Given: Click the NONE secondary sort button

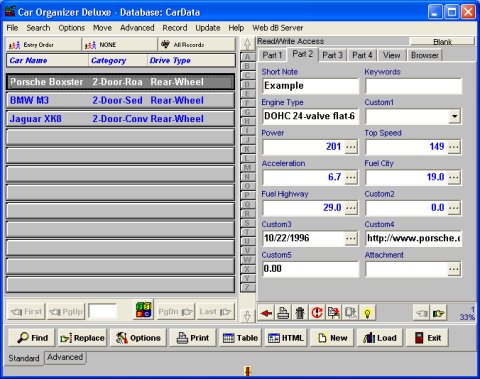Looking at the screenshot, I should point(119,45).
